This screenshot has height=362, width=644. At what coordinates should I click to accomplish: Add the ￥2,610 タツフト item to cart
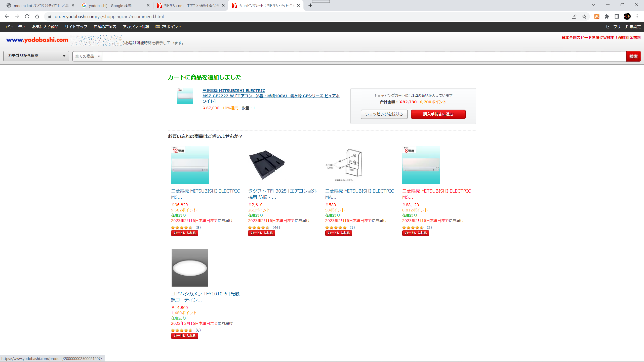262,233
